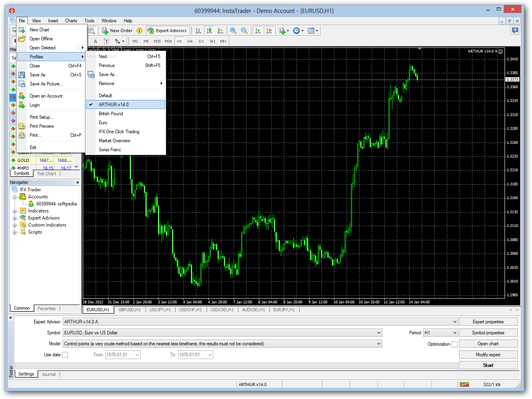This screenshot has width=532, height=399.
Task: Select Login in File menu
Action: click(x=52, y=105)
